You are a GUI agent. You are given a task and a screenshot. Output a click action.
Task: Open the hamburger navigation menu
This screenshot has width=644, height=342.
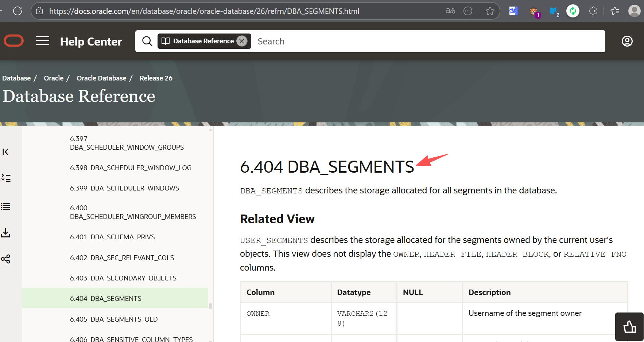(43, 41)
